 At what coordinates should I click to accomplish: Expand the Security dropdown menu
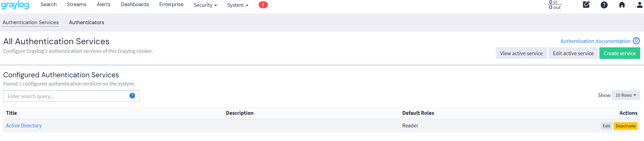coord(205,5)
